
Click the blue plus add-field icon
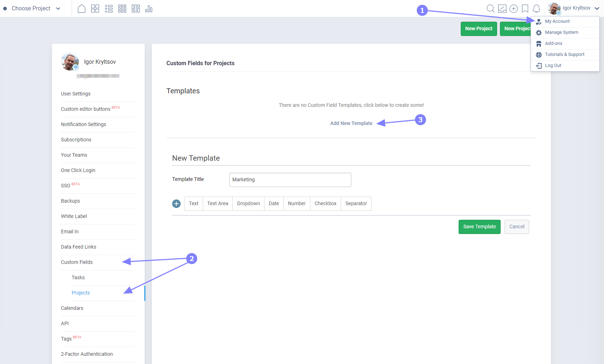tap(176, 204)
